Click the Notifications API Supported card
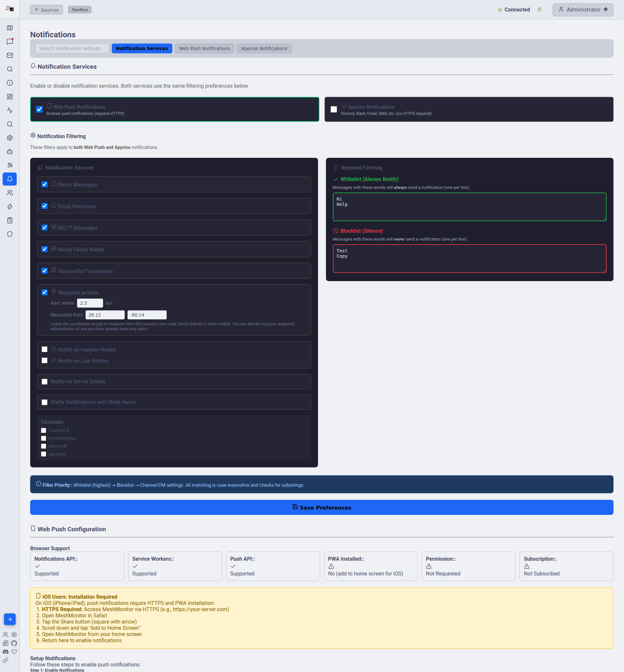Viewport: 624px width, 672px height. coord(77,566)
